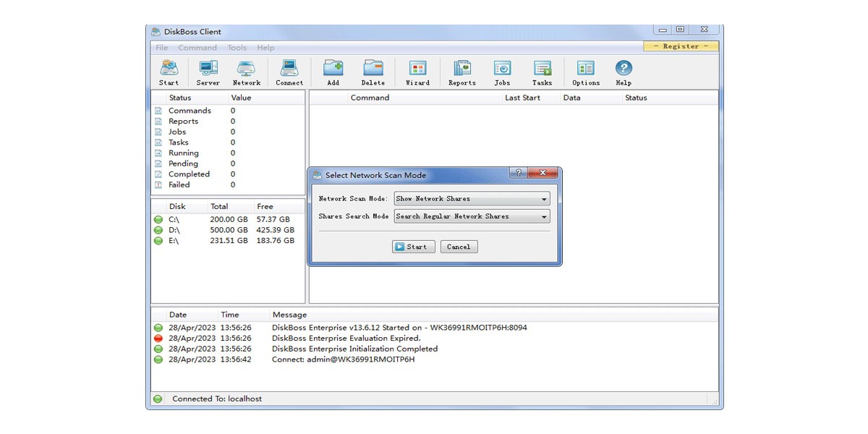Click the Reports status row icon
This screenshot has width=868, height=434.
pyautogui.click(x=158, y=122)
